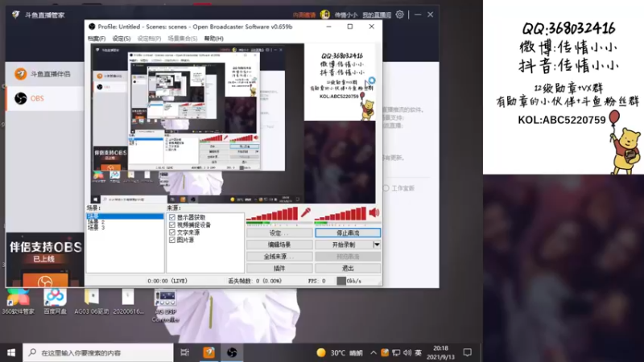The image size is (644, 362).
Task: Toggle the 视频捕捉设备 source checkbox
Action: [172, 224]
